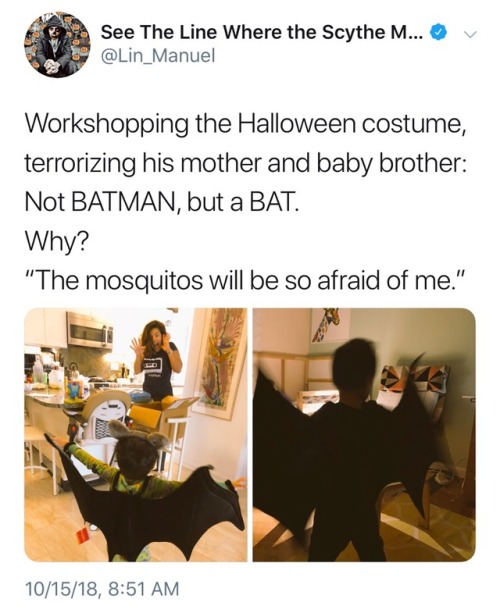Viewport: 500px width, 613px height.
Task: Click the blue verified checkmark badge
Action: pyautogui.click(x=438, y=32)
